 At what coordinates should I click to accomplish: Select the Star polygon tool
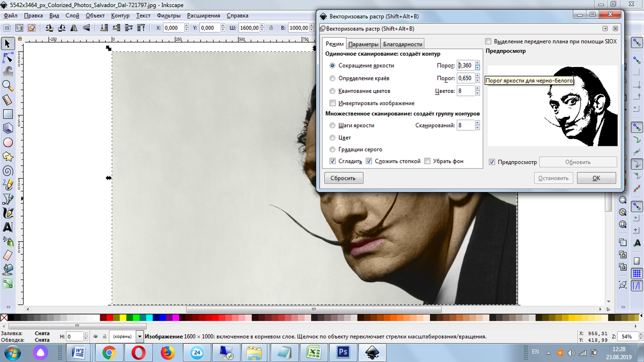pyautogui.click(x=8, y=157)
